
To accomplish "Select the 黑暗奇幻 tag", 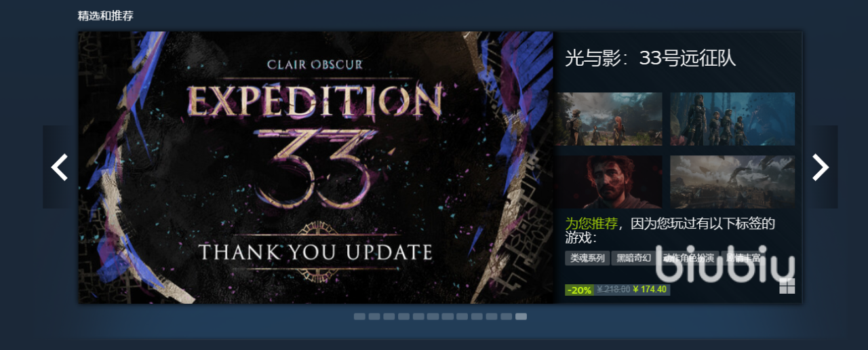I will click(x=633, y=258).
